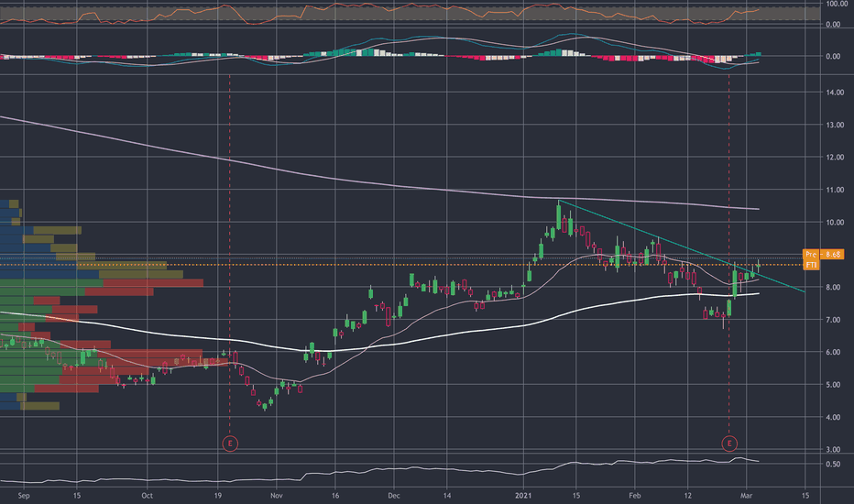Click the 5.00 price axis label
Image resolution: width=854 pixels, height=504 pixels.
pos(835,385)
